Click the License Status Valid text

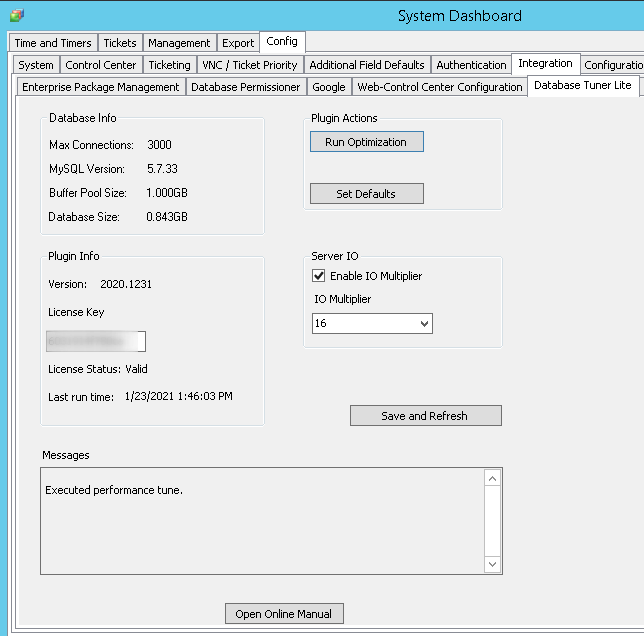click(x=136, y=369)
